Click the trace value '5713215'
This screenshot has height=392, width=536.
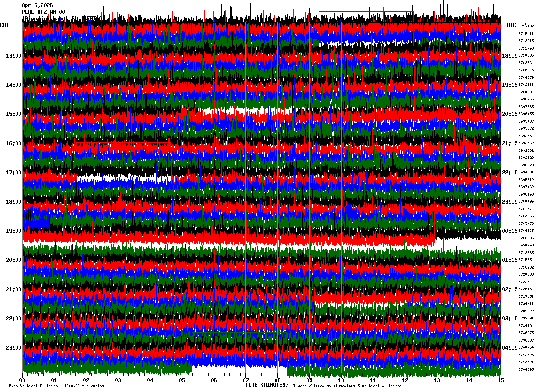click(526, 41)
